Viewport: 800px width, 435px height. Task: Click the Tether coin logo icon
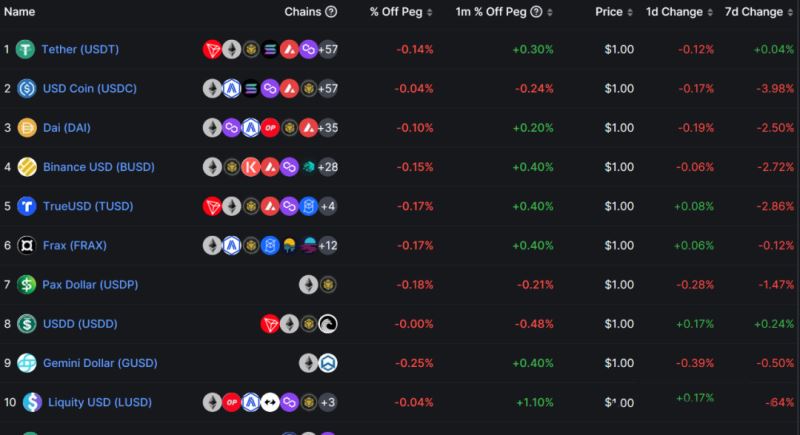point(26,49)
